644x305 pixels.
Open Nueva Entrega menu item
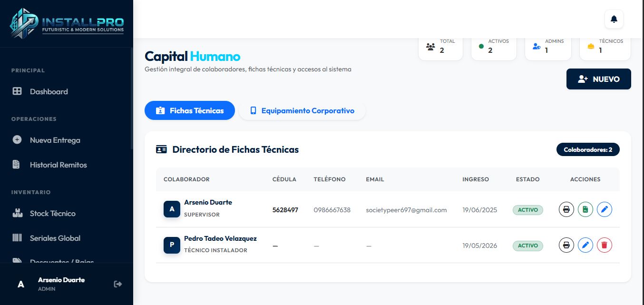point(67,140)
